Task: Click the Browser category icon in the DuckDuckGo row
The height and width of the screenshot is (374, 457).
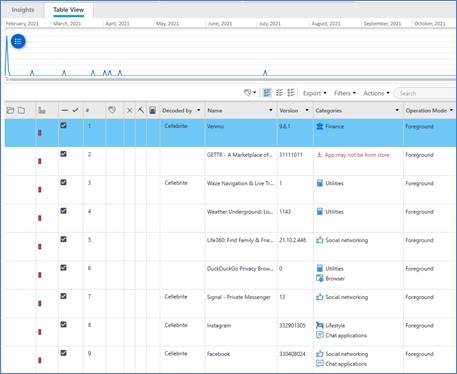Action: (x=320, y=279)
